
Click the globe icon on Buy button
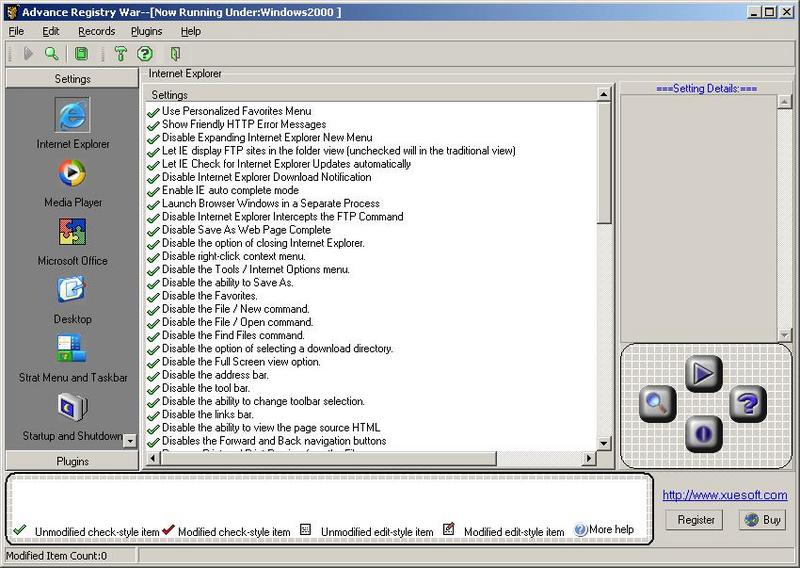pos(752,520)
